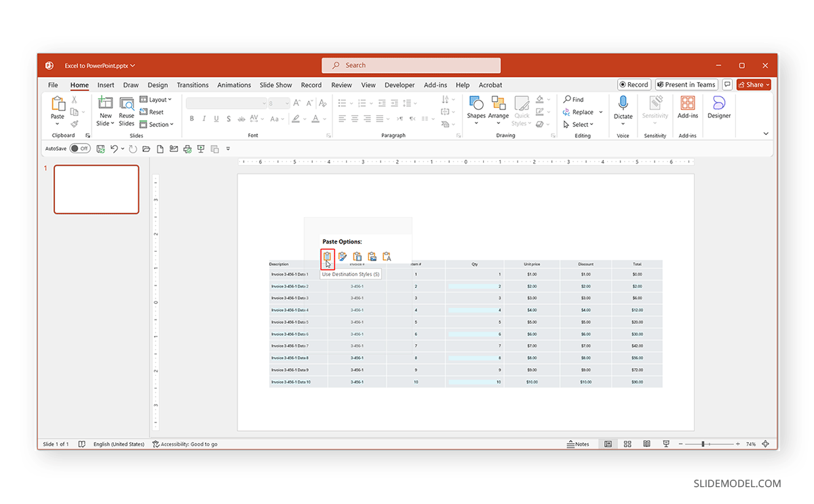
Task: Open the Layout dropdown
Action: 156,99
